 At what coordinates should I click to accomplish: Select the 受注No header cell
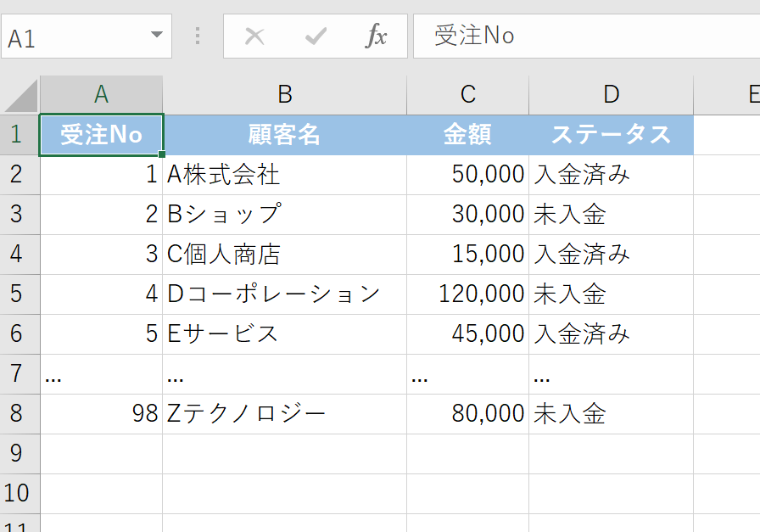pyautogui.click(x=101, y=134)
